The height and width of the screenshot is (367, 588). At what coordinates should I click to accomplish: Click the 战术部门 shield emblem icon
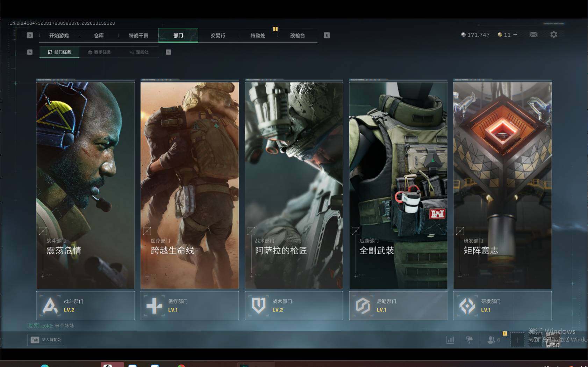[x=259, y=306]
